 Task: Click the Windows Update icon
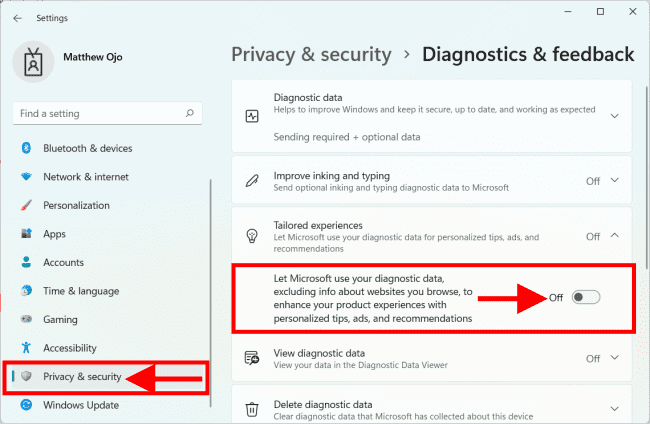pos(26,405)
